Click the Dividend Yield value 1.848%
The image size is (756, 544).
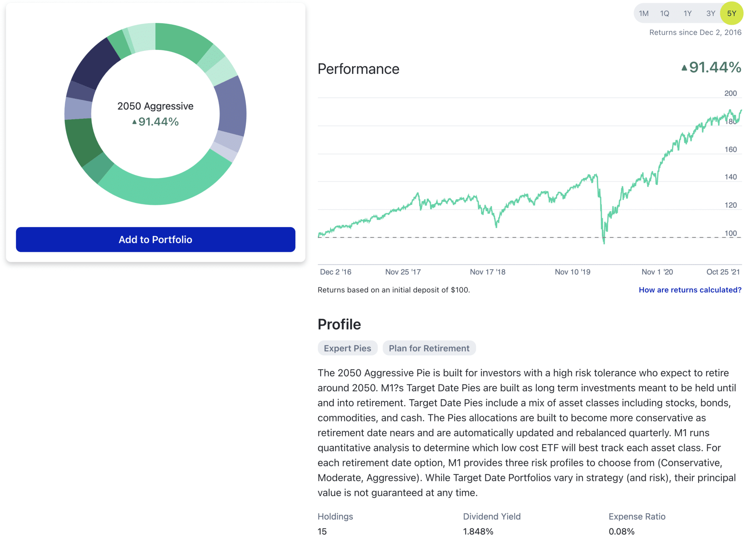478,531
